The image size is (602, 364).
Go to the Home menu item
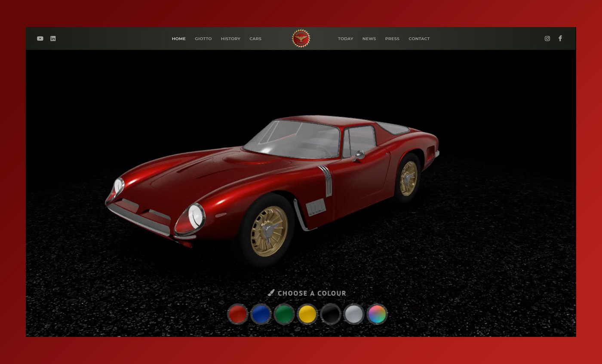(178, 39)
